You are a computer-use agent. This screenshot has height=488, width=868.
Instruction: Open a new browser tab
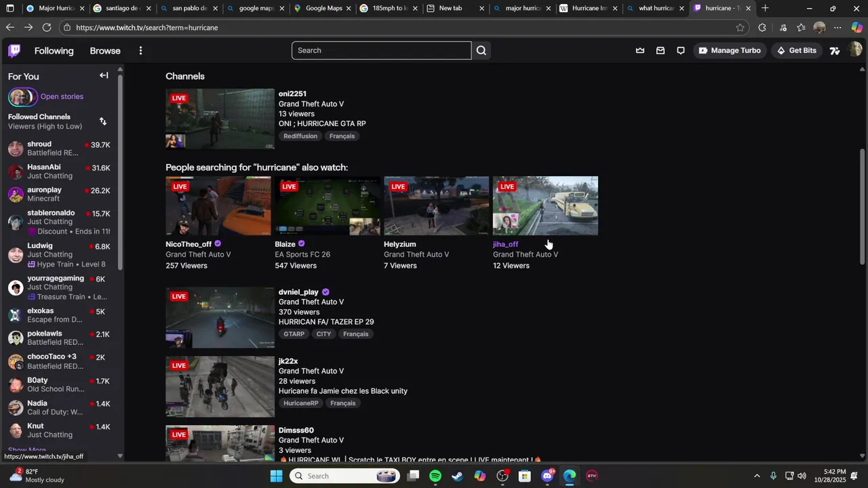click(765, 8)
